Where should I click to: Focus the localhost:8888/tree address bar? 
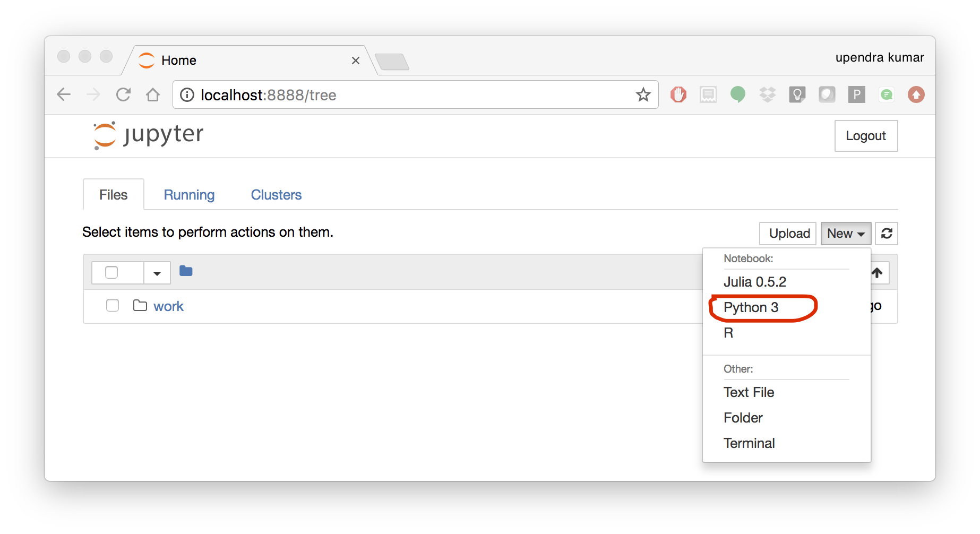pyautogui.click(x=416, y=95)
